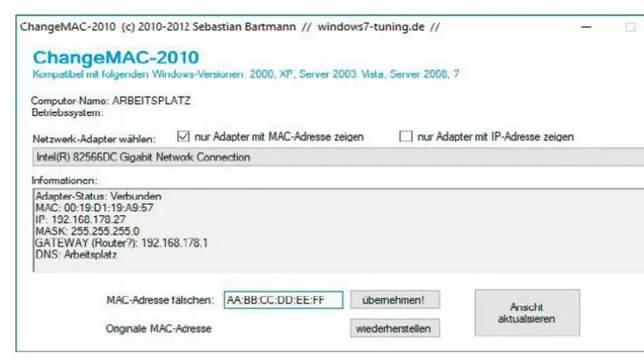Enable 'nur Adapter mit MAC-Adresse zeigen' checkbox
This screenshot has width=644, height=361.
coord(183,136)
